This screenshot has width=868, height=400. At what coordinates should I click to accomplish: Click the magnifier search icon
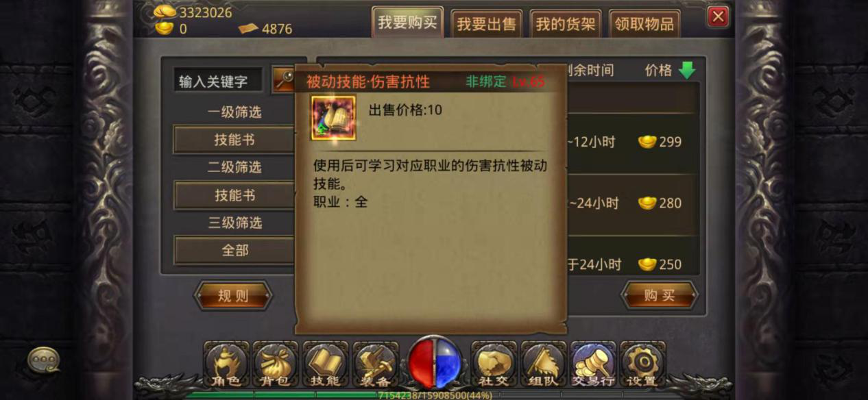coord(282,80)
